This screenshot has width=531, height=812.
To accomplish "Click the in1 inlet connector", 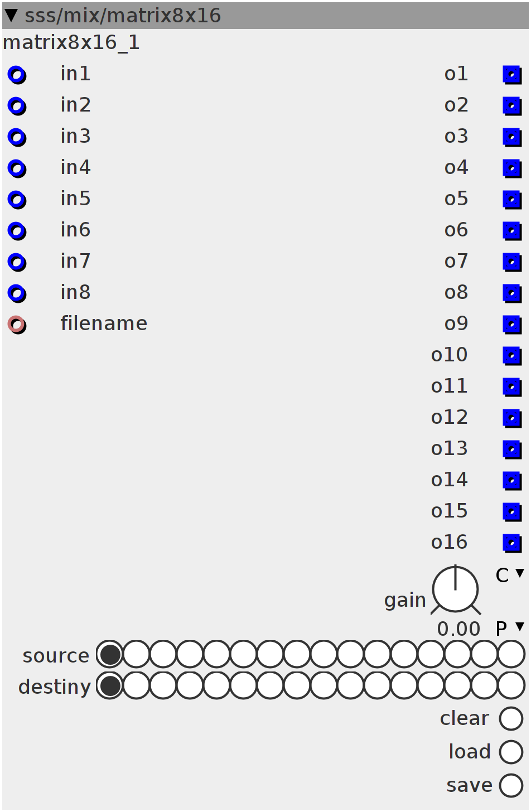I will tap(17, 75).
